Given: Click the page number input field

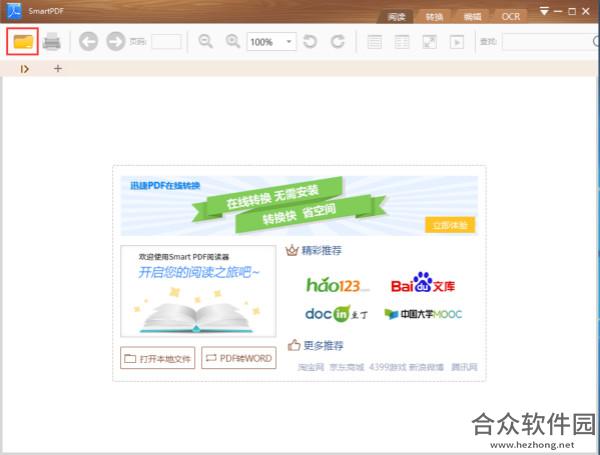Looking at the screenshot, I should pos(166,41).
